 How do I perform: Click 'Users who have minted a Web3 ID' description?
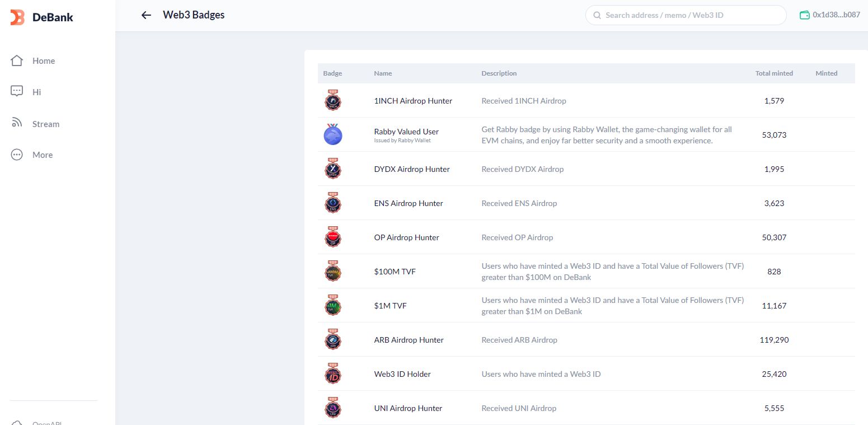(x=541, y=374)
